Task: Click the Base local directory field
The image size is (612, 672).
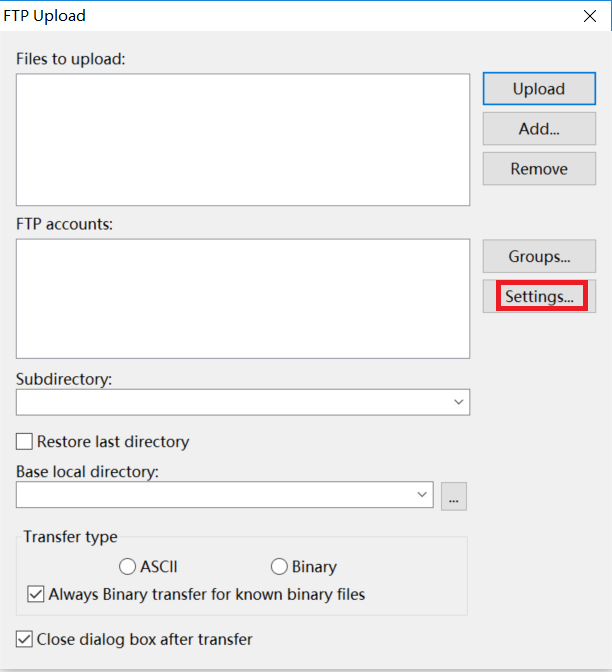Action: point(215,495)
